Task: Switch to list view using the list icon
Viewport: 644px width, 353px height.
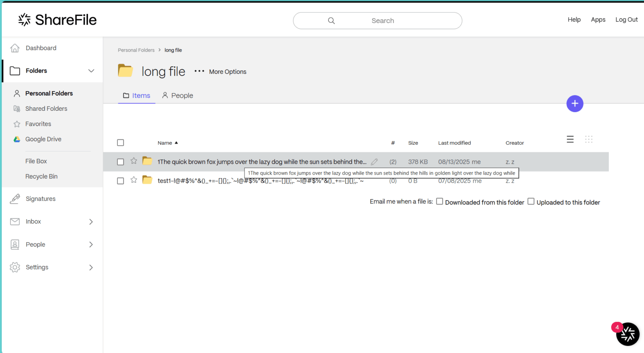Action: pos(570,139)
